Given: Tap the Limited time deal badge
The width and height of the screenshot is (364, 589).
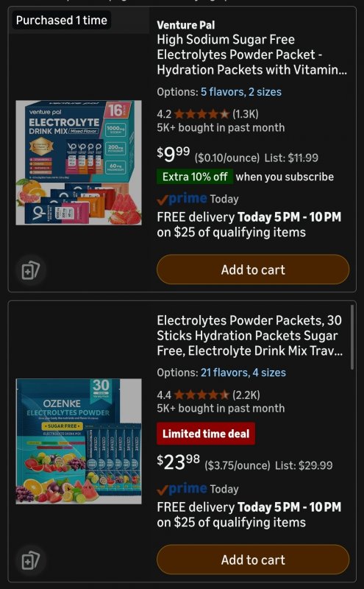Looking at the screenshot, I should (206, 434).
